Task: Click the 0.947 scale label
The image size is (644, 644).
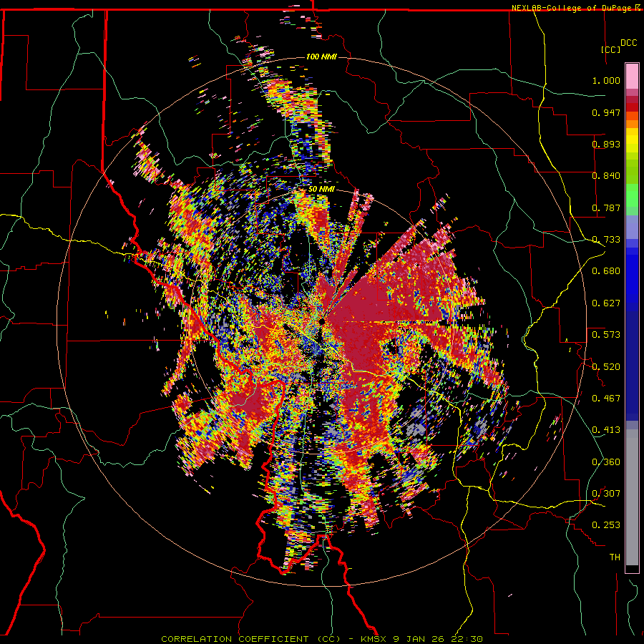Action: pos(606,112)
